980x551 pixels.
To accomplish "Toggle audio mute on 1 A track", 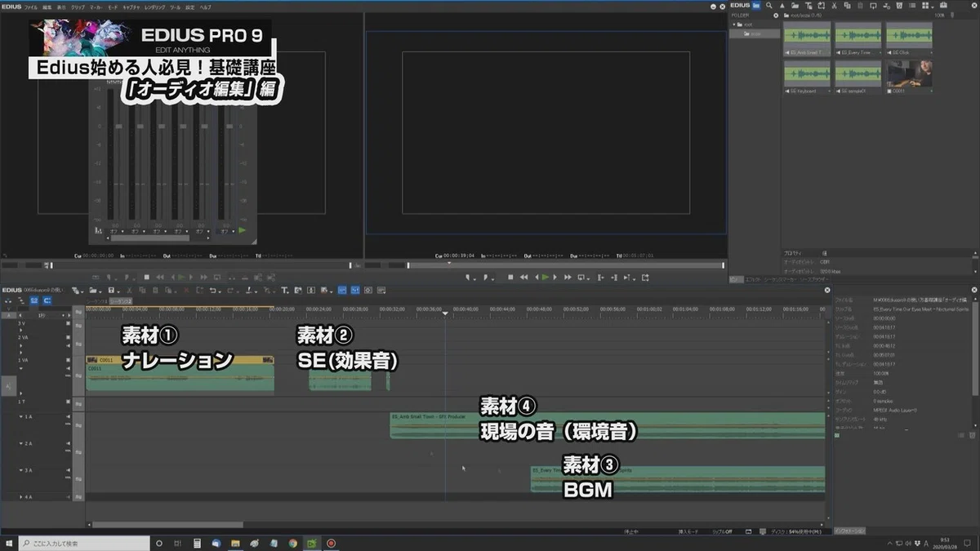I will coord(69,416).
